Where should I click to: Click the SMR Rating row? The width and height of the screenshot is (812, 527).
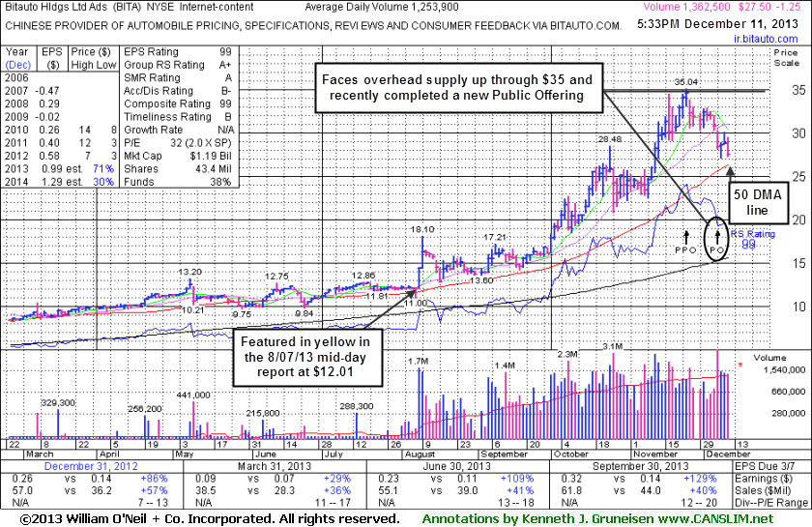178,77
